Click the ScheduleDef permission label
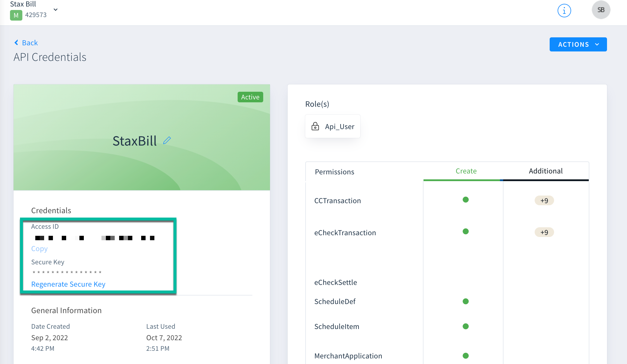The height and width of the screenshot is (364, 627). tap(335, 302)
